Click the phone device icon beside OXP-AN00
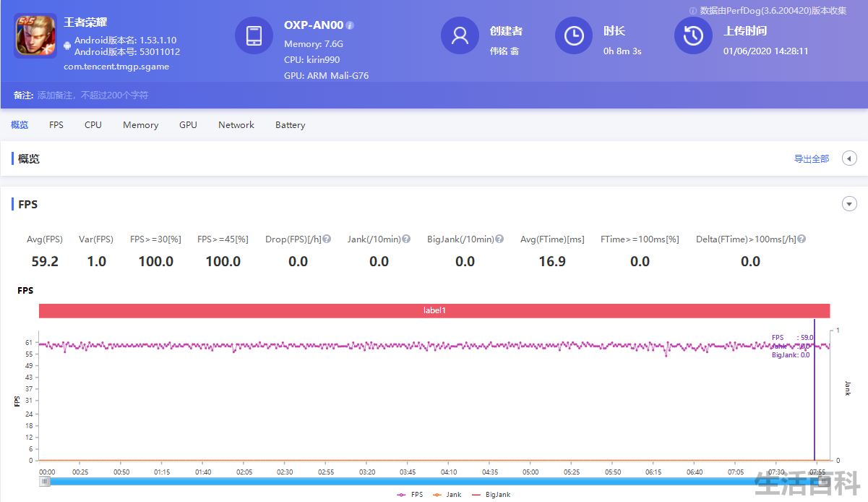Viewport: 868px width, 502px height. [254, 35]
